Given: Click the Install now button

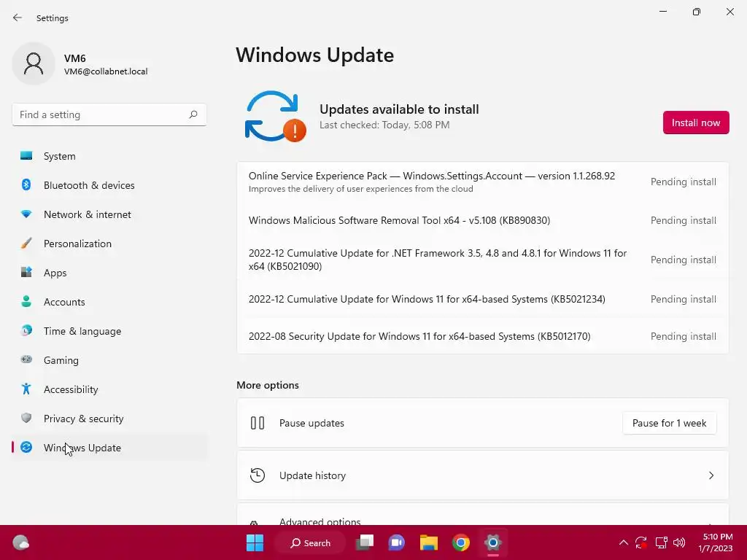Looking at the screenshot, I should click(695, 122).
